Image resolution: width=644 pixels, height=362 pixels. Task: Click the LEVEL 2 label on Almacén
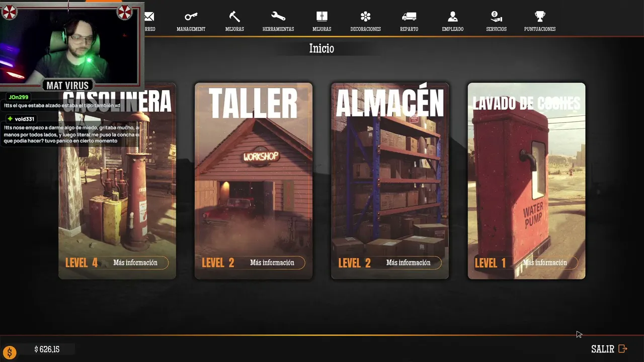[x=354, y=262]
